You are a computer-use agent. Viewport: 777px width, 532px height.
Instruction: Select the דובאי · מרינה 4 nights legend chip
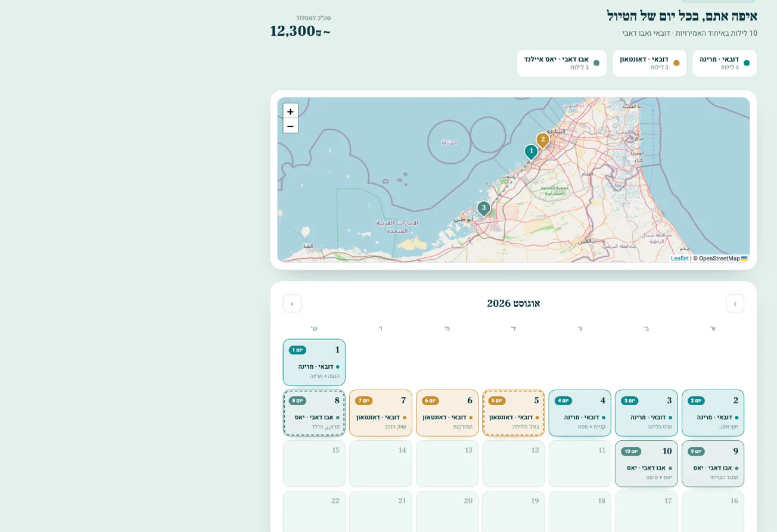click(x=725, y=63)
